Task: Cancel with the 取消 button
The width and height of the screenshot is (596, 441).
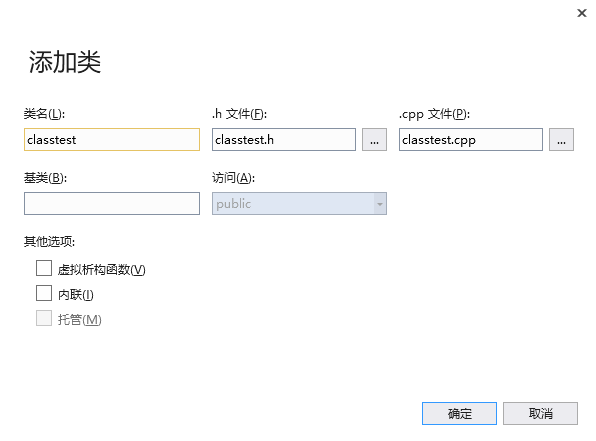Action: [540, 413]
